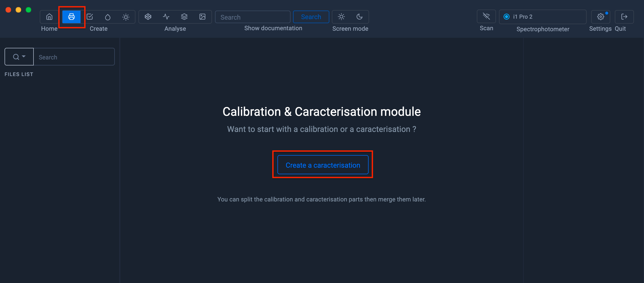Open the activity waveform Analyse tool
Viewport: 644px width, 283px height.
pos(166,17)
